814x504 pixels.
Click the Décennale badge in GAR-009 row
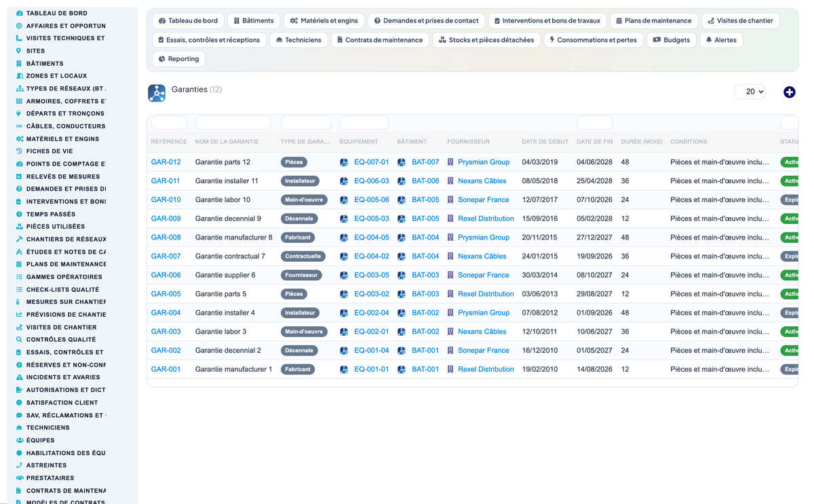coord(299,218)
